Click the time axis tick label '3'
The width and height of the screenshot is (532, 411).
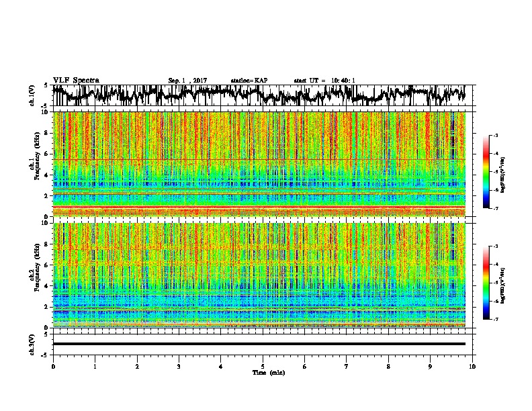(179, 367)
